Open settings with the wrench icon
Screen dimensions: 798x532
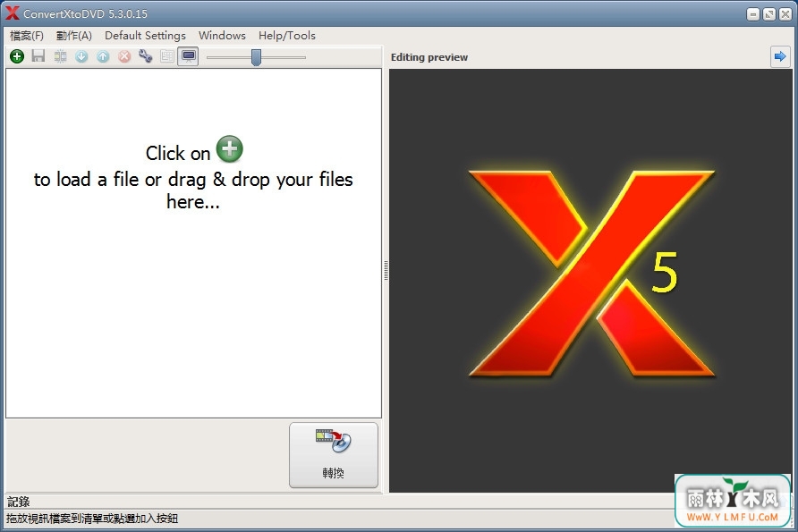pos(146,56)
